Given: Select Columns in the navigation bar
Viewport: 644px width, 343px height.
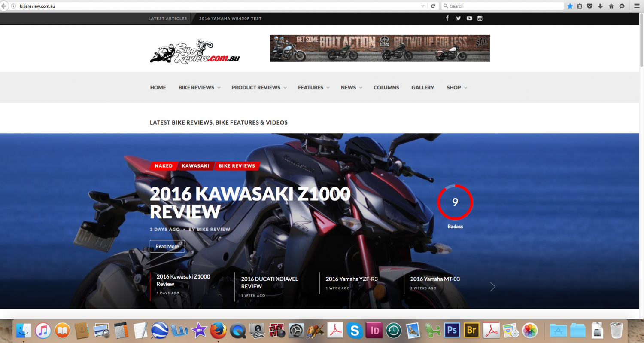Looking at the screenshot, I should coord(386,87).
